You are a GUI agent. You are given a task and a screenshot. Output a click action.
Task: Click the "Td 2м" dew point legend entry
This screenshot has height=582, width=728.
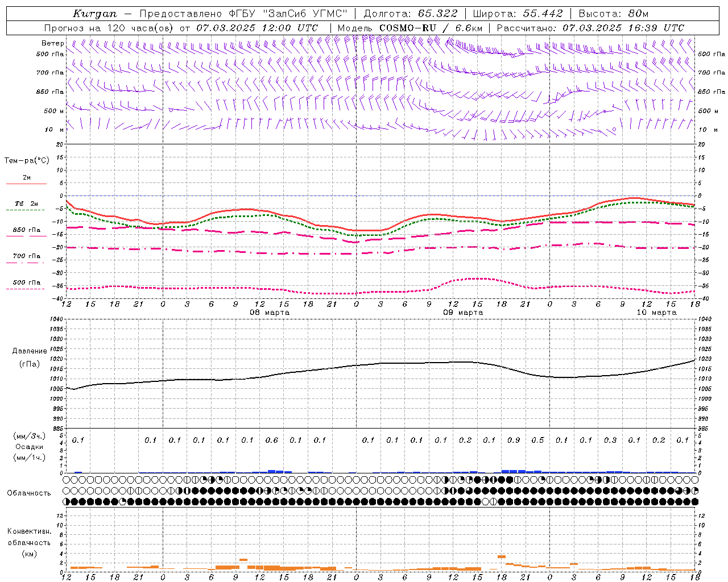(x=26, y=203)
